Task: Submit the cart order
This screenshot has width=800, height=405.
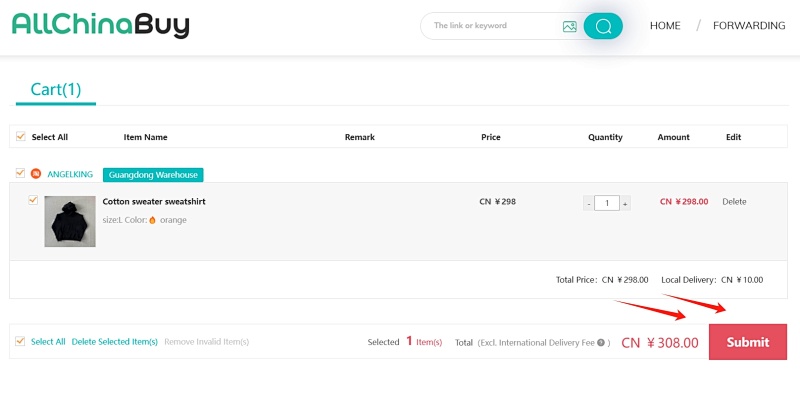Action: click(747, 342)
